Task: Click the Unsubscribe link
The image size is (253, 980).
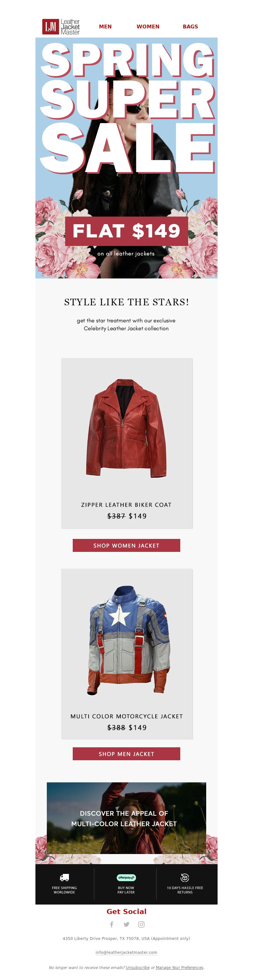Action: pyautogui.click(x=138, y=967)
